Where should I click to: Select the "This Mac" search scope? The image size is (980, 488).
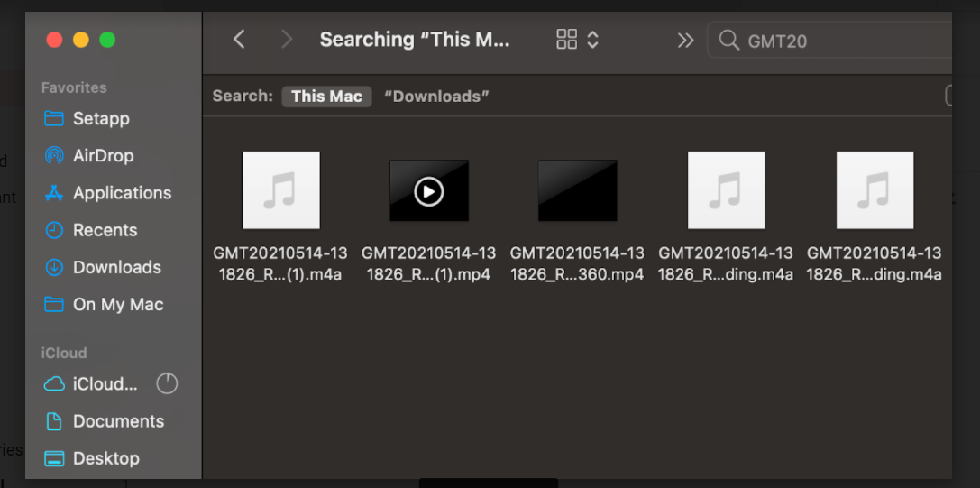click(326, 97)
